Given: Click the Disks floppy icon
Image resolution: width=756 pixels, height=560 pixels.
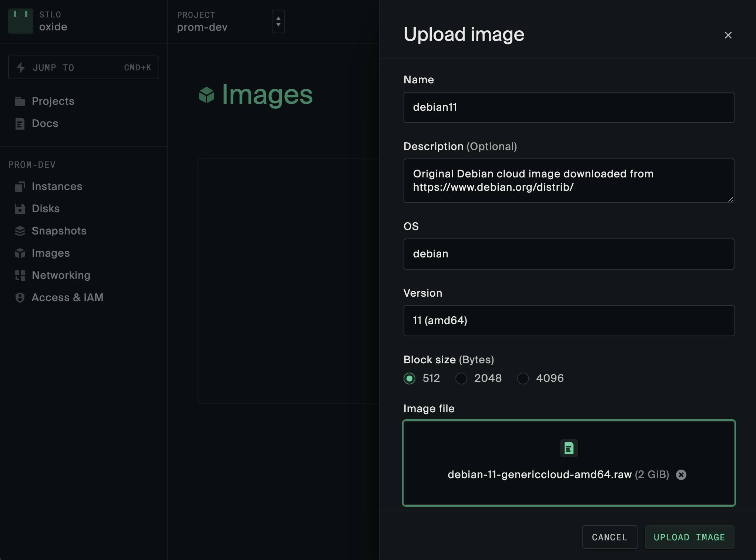Looking at the screenshot, I should pyautogui.click(x=20, y=209).
